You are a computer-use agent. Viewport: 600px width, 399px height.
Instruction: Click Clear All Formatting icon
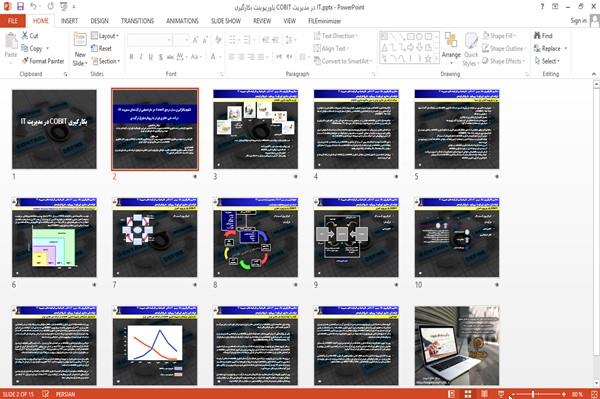coord(218,39)
